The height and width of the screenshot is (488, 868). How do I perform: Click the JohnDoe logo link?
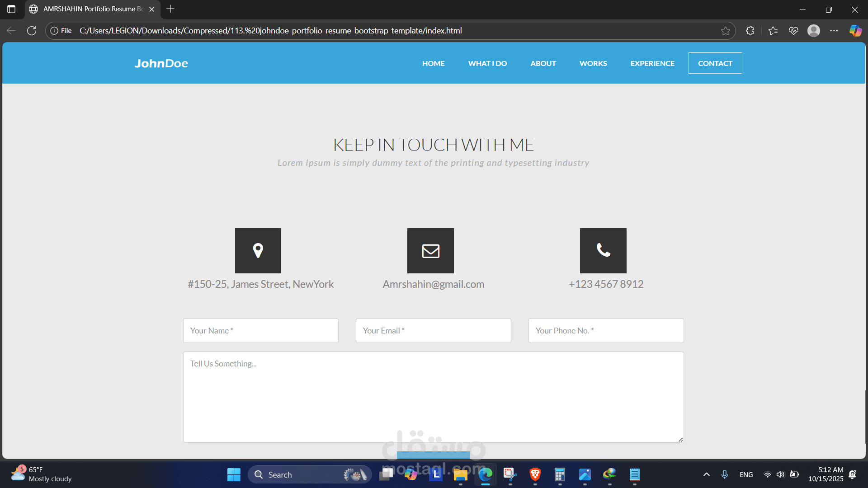(x=161, y=63)
